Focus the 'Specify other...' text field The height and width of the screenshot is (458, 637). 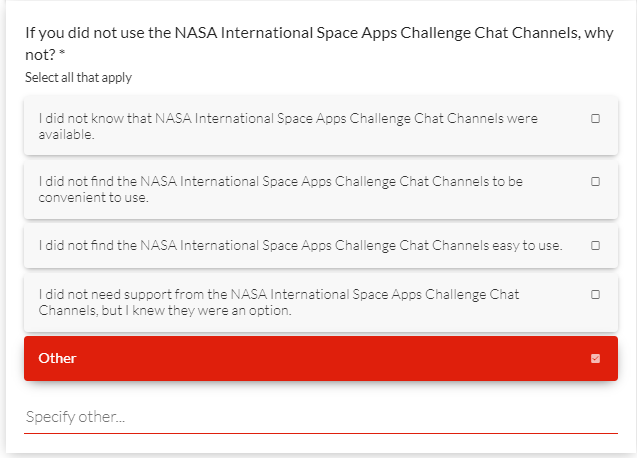tap(320, 416)
